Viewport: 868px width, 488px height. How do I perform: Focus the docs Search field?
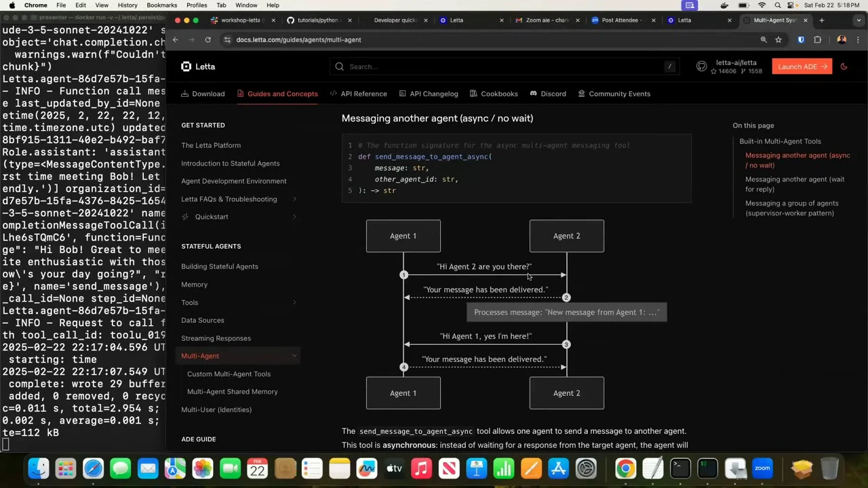pyautogui.click(x=505, y=66)
